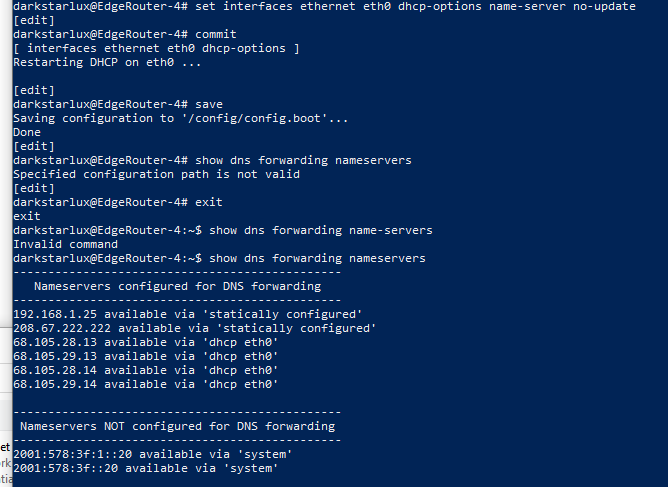668x487 pixels.
Task: Click the '/config/config.boot' path text
Action: 254,118
